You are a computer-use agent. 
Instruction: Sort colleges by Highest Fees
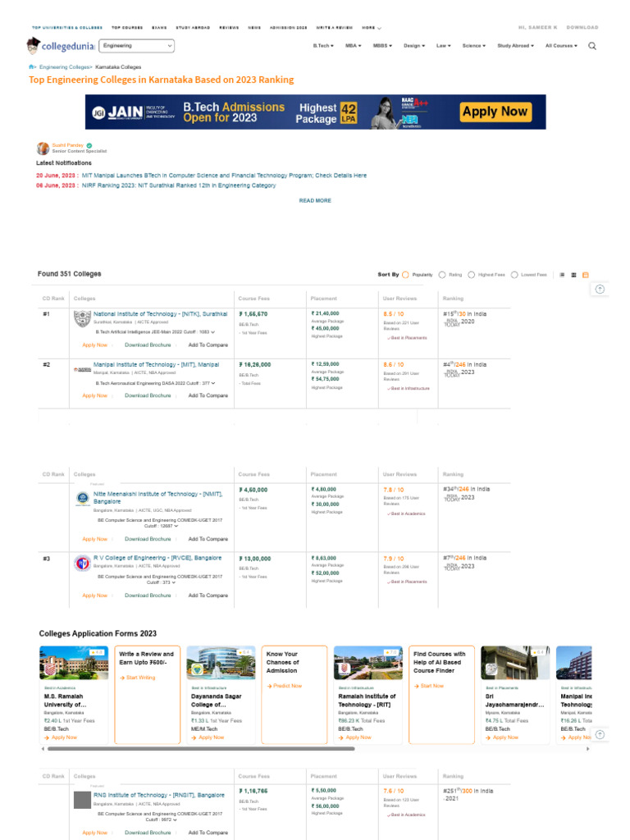coord(472,275)
